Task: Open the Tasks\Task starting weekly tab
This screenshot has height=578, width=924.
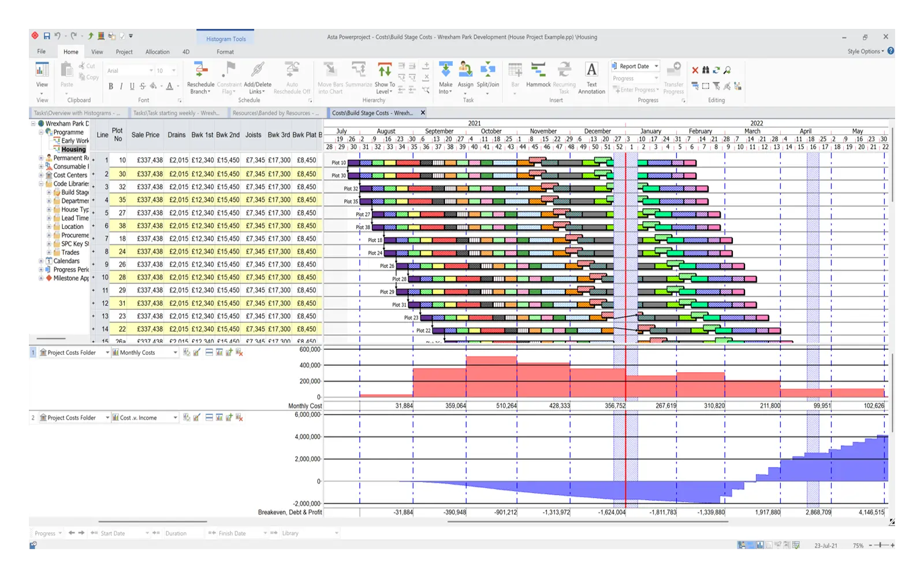Action: pyautogui.click(x=177, y=113)
